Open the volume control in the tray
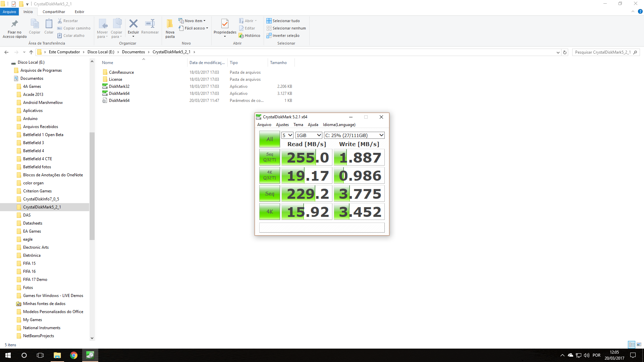 tap(586, 355)
